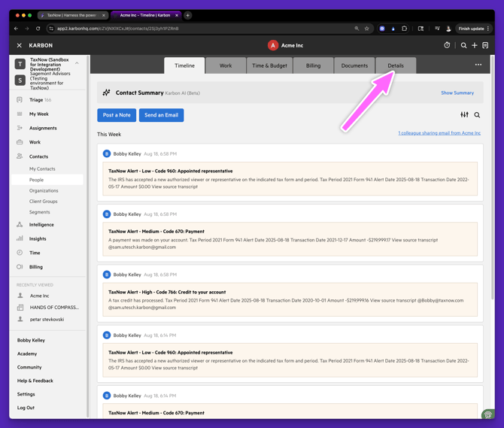Click the browser address bar URL
504x428 pixels.
(117, 29)
